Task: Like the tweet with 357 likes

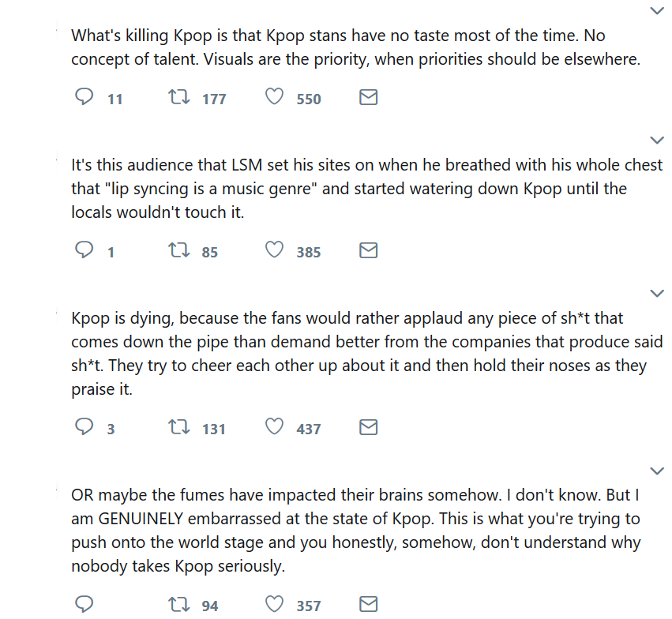Action: 274,605
